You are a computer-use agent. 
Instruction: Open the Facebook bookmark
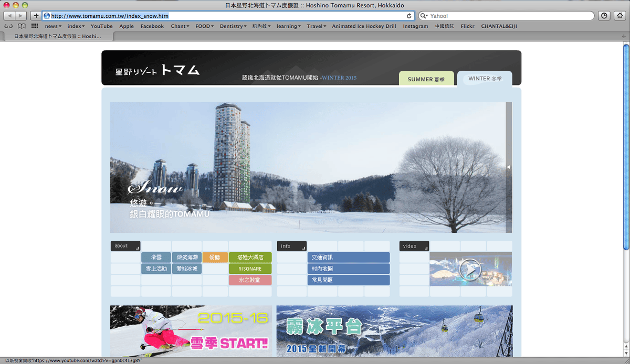tap(152, 26)
